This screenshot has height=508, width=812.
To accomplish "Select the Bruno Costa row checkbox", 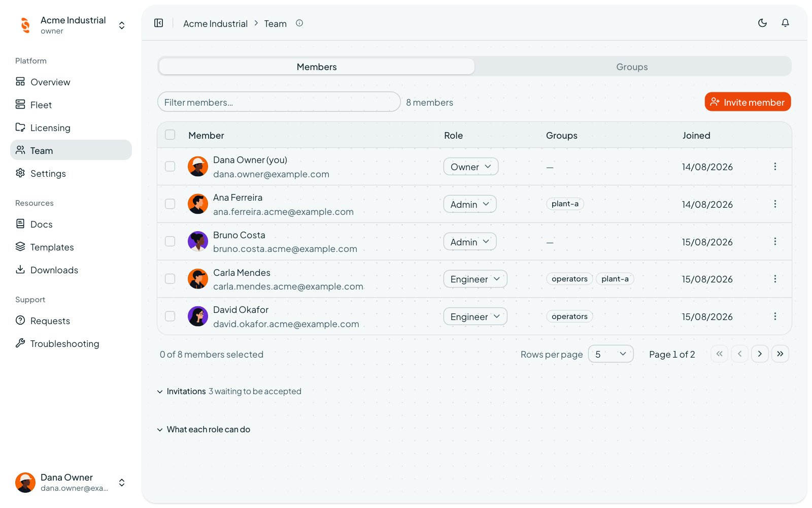I will (170, 241).
